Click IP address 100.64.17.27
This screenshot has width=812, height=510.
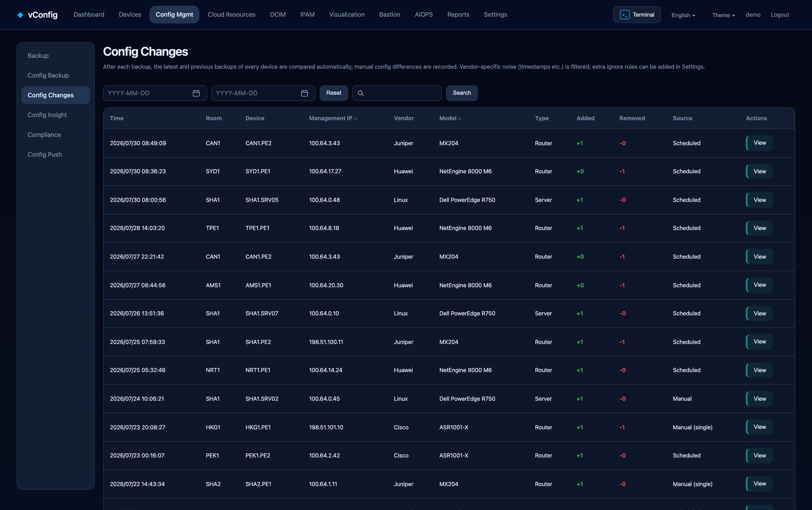(325, 171)
